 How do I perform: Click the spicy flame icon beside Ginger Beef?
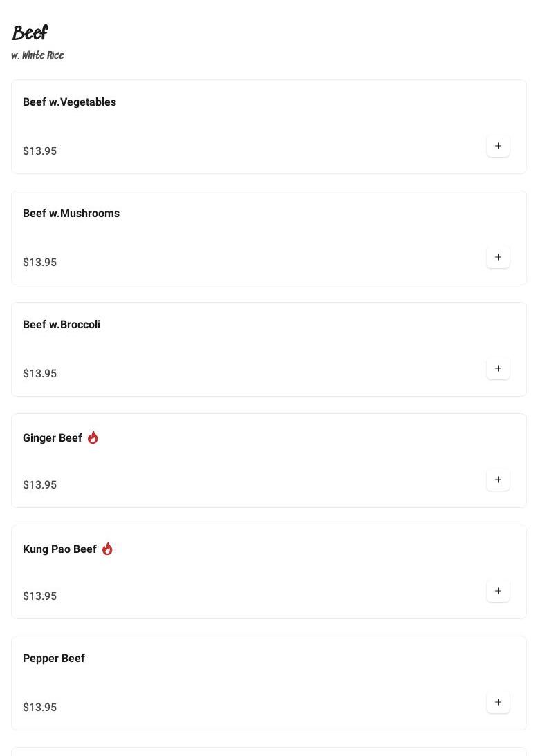tap(93, 437)
